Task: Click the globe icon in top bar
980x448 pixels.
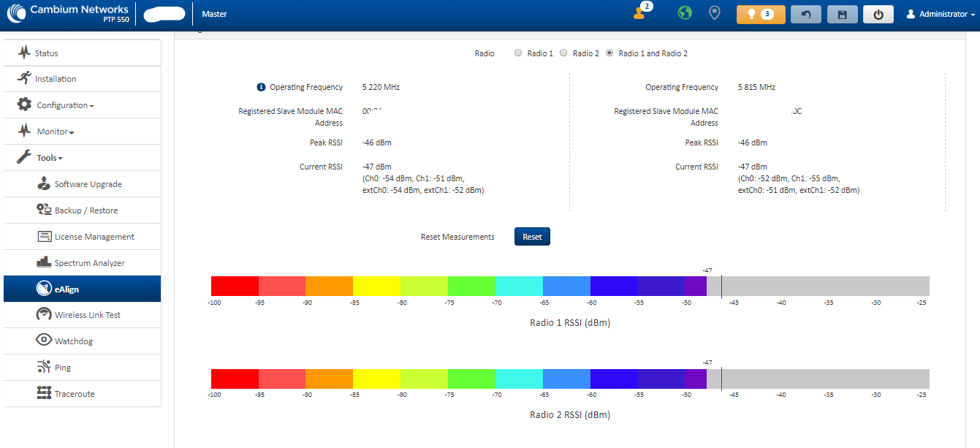Action: [684, 13]
